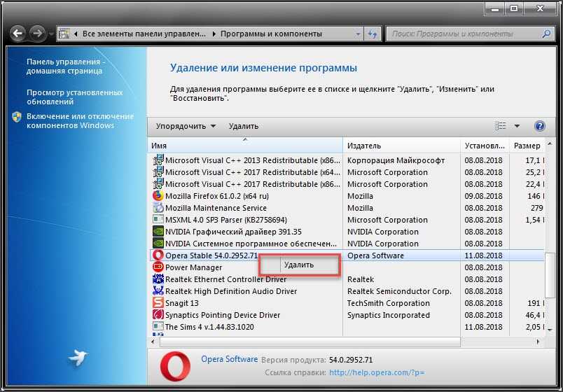Click the Opera Stable program icon

pyautogui.click(x=158, y=255)
